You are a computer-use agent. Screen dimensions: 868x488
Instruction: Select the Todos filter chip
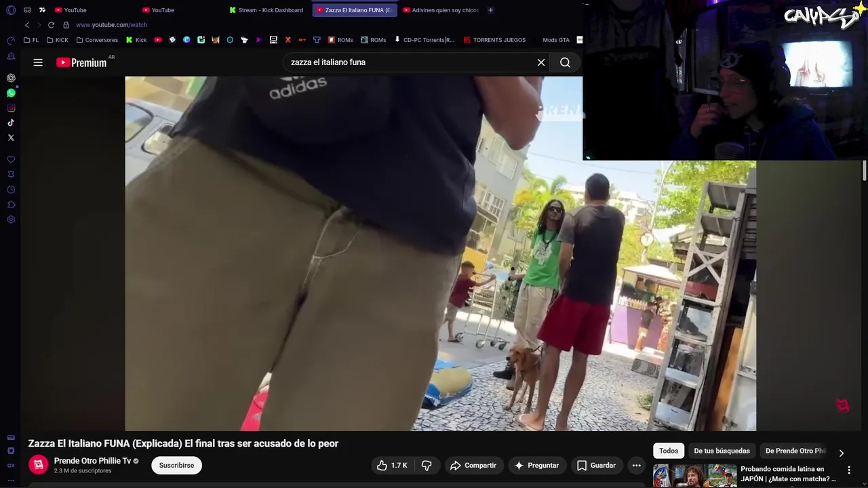pos(669,451)
